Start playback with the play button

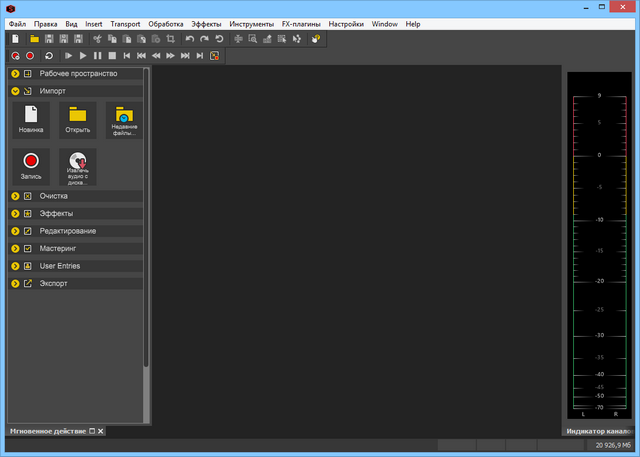pos(83,56)
